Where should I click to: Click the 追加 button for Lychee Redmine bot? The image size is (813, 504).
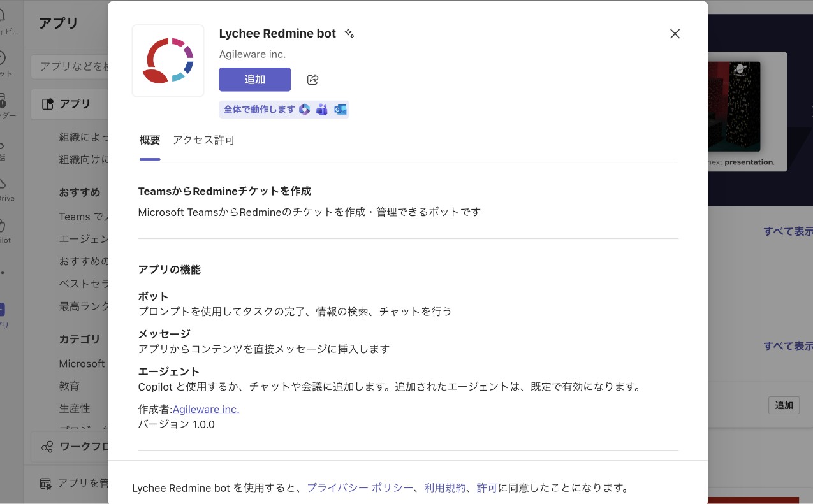coord(254,80)
